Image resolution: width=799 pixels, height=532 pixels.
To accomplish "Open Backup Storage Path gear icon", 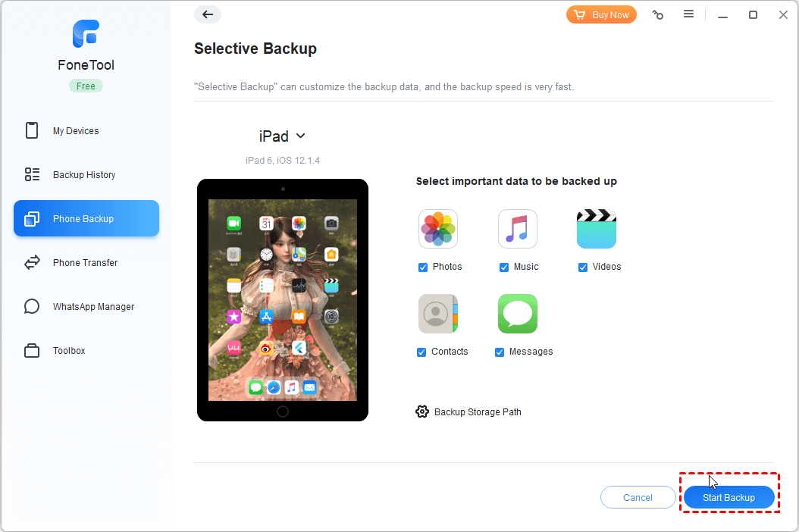I will [x=422, y=412].
